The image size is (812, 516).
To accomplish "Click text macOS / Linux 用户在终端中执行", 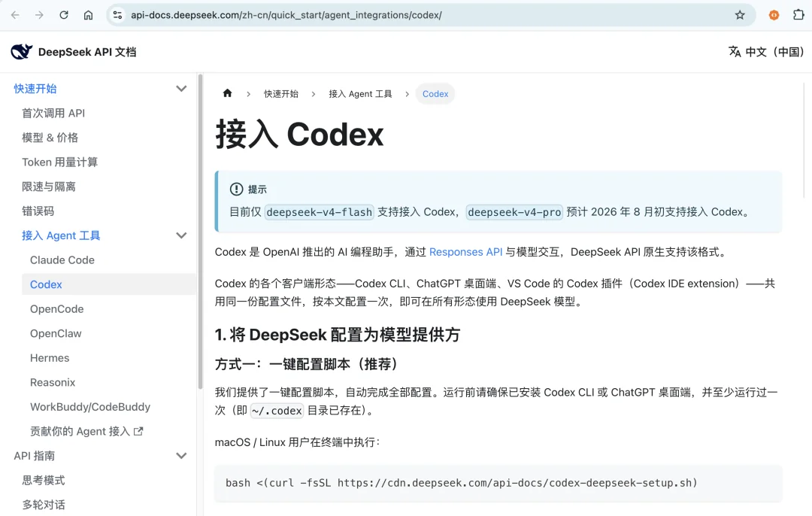I will coord(298,442).
